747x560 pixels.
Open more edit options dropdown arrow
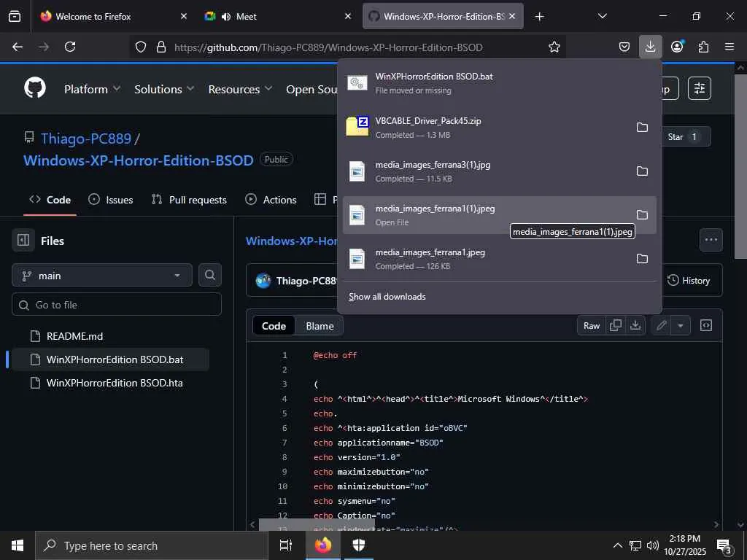[681, 325]
